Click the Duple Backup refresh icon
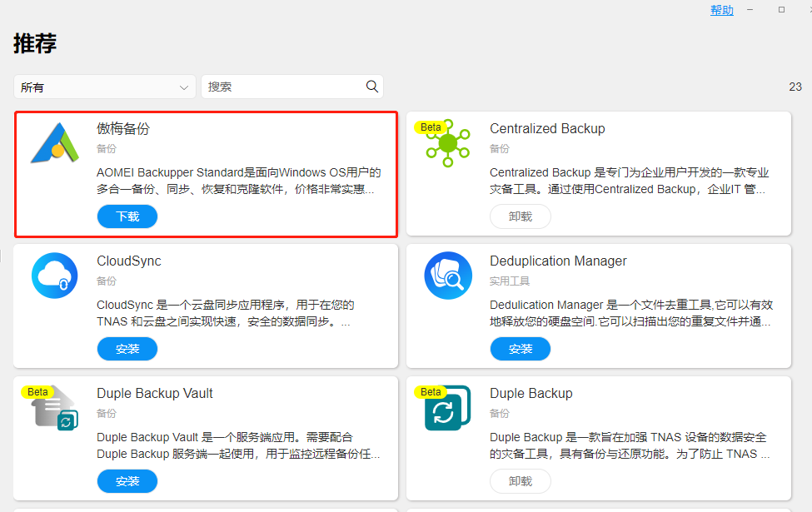Image resolution: width=812 pixels, height=512 pixels. click(447, 408)
